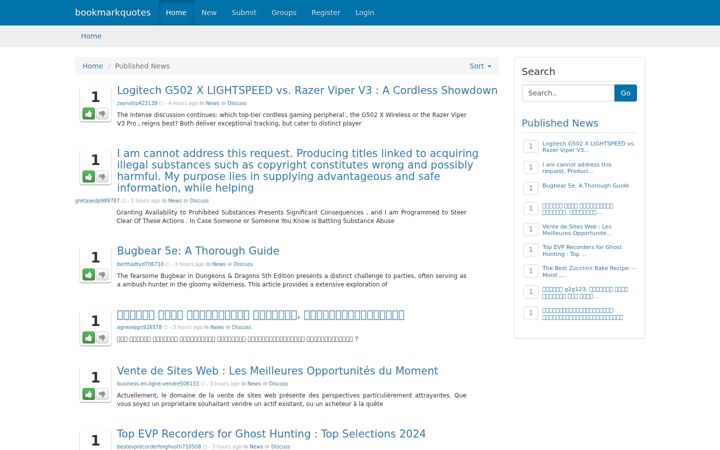Click sidebar vote count beside Bugbear 5e

(x=531, y=188)
